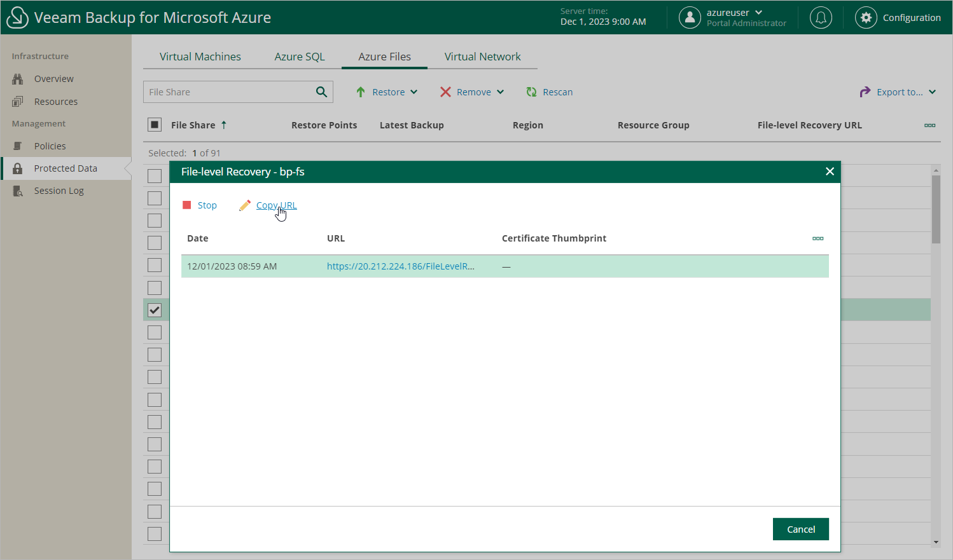The width and height of the screenshot is (953, 560).
Task: Tick the bottom-most row checkbox
Action: point(155,534)
